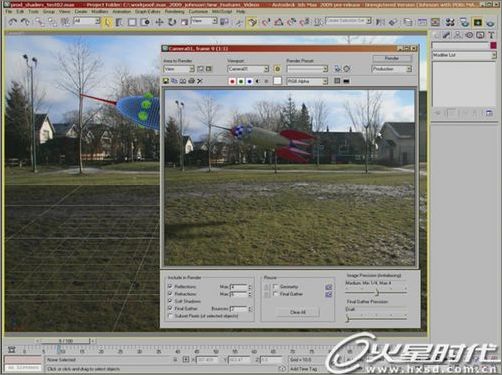The image size is (502, 375).
Task: Toggle the Soft Shadows checkbox
Action: point(170,301)
